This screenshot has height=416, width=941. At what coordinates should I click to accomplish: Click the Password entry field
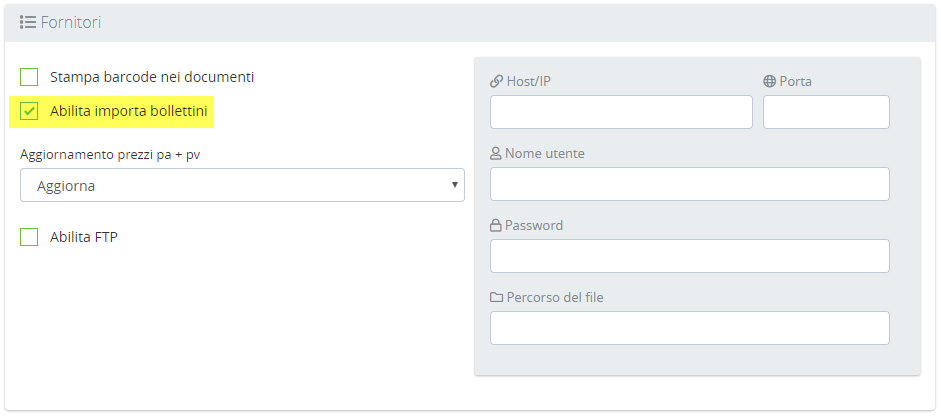click(x=689, y=256)
